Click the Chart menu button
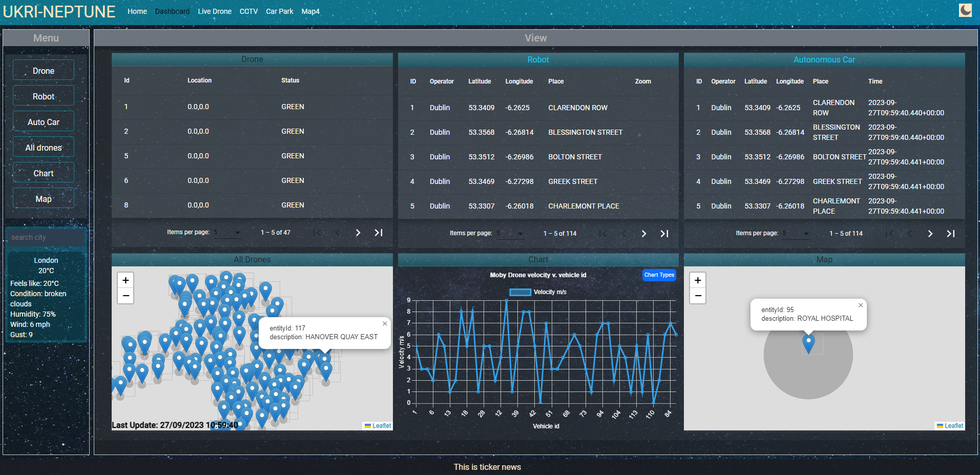980x475 pixels. click(x=44, y=173)
